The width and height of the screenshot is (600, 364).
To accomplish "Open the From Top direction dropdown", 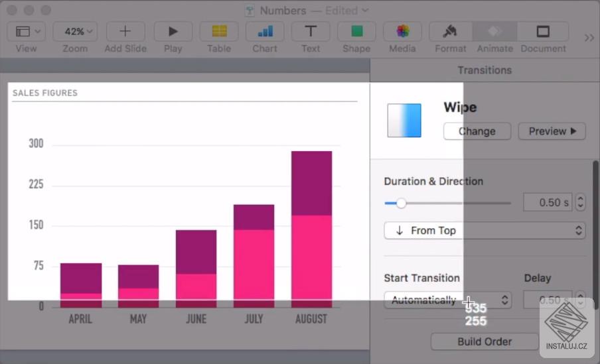I will [x=485, y=231].
